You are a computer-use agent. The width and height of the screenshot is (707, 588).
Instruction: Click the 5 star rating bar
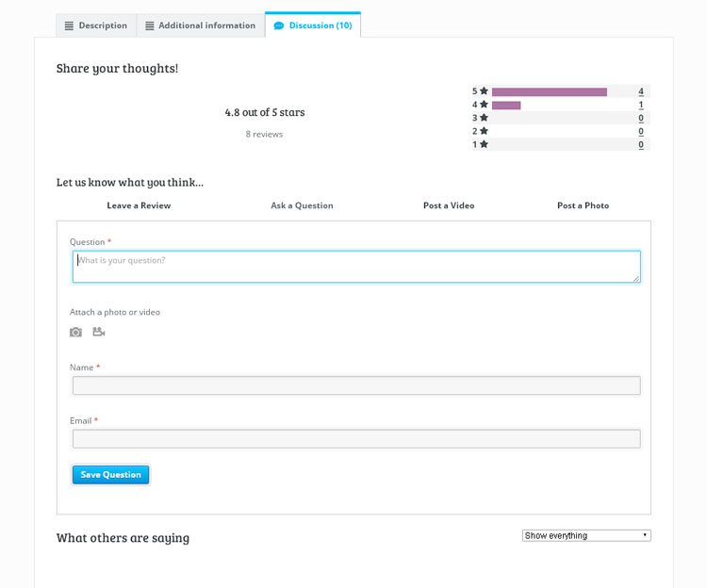[x=550, y=91]
